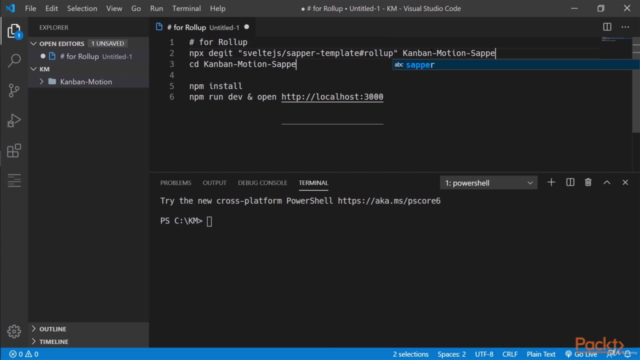Open the File menu
The width and height of the screenshot is (640, 360).
point(31,8)
